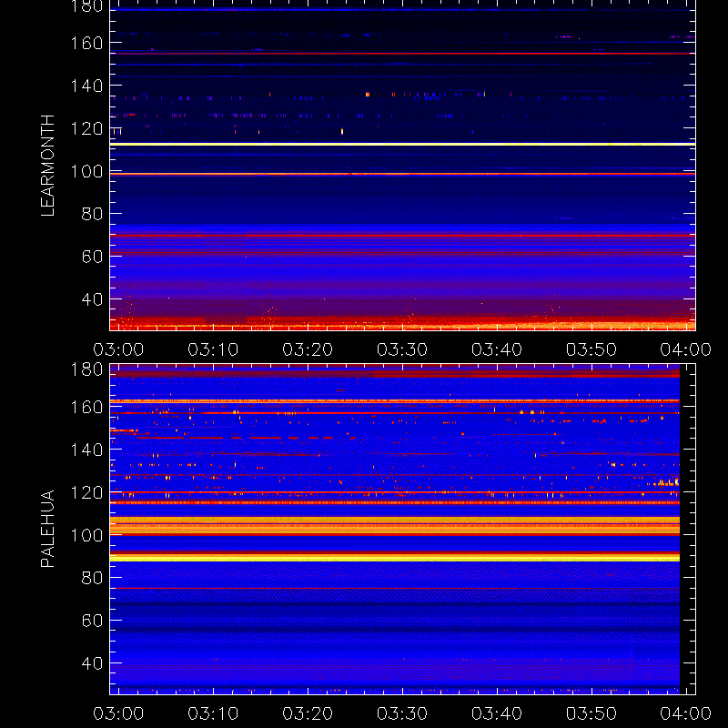Select the 80 frequency label on LEARMONTH axis

click(x=92, y=214)
